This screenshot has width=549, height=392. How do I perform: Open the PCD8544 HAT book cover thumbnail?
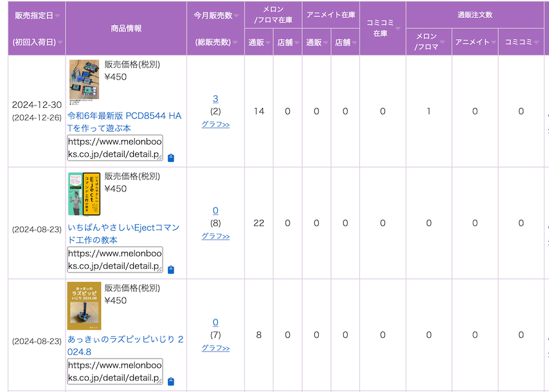pos(84,81)
